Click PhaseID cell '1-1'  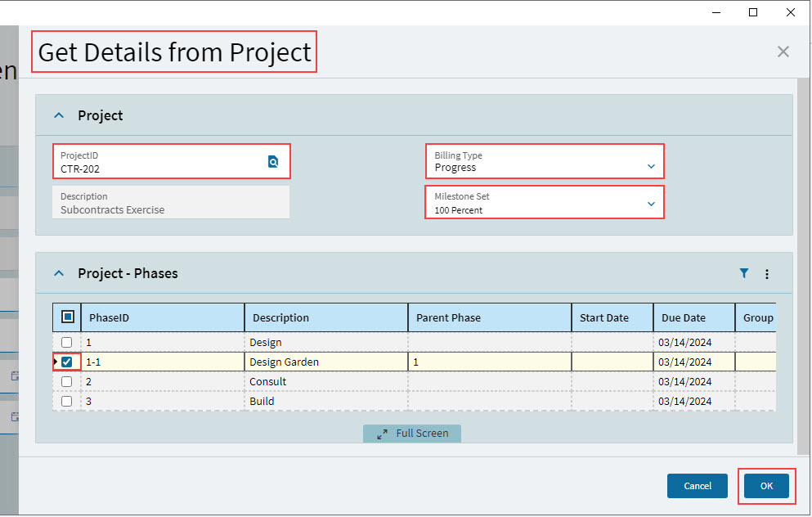pyautogui.click(x=163, y=362)
